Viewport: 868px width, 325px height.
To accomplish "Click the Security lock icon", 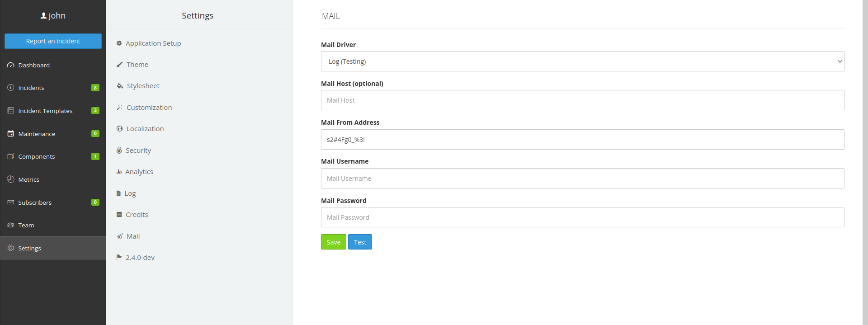I will click(x=119, y=151).
